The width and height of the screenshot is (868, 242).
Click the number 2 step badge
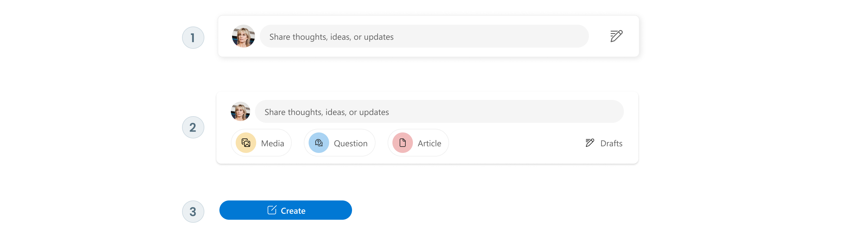coord(193,127)
